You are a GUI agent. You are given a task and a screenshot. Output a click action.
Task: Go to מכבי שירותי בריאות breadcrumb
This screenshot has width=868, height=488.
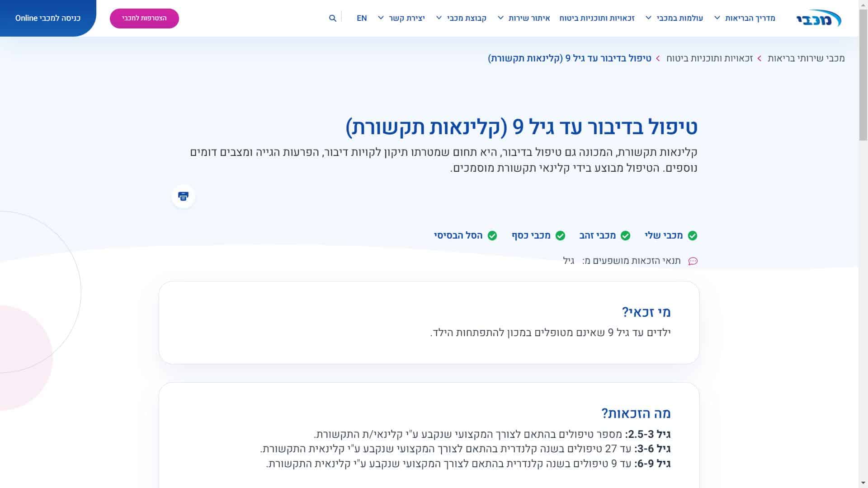click(806, 58)
